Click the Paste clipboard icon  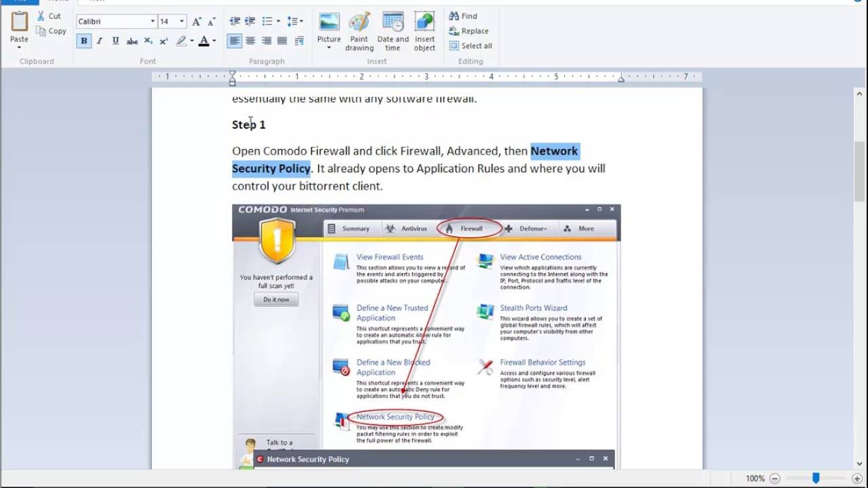click(x=20, y=22)
